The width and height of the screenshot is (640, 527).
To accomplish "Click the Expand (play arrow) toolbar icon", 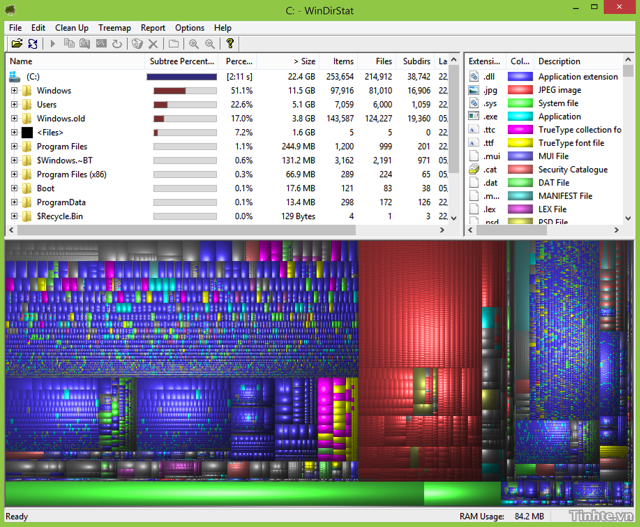I will point(53,43).
